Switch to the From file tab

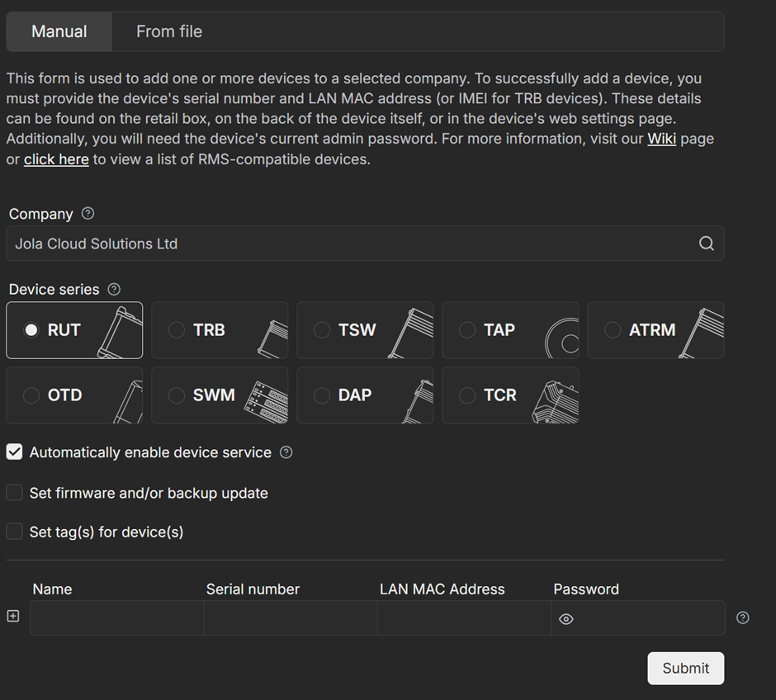pyautogui.click(x=169, y=31)
